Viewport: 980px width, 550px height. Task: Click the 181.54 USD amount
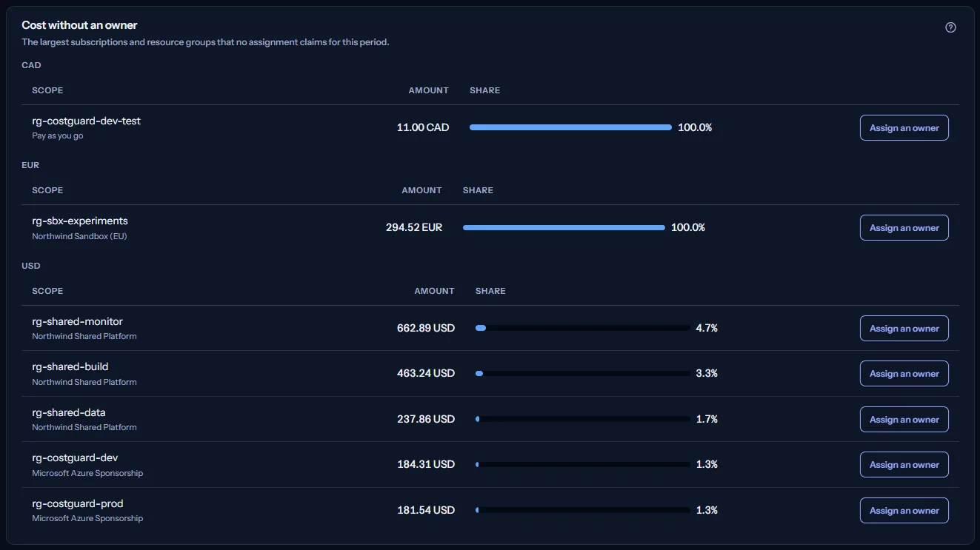pos(426,510)
